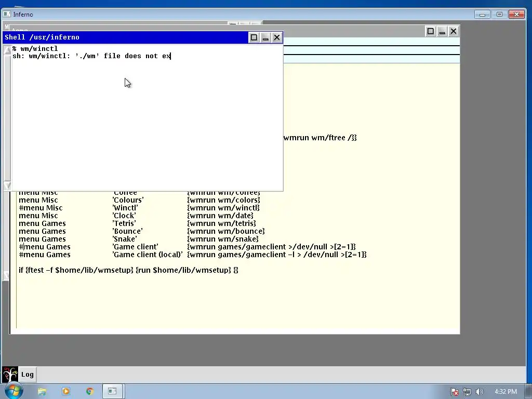Image resolution: width=532 pixels, height=399 pixels.
Task: Click the Log button in Inferno toolbar
Action: point(28,375)
